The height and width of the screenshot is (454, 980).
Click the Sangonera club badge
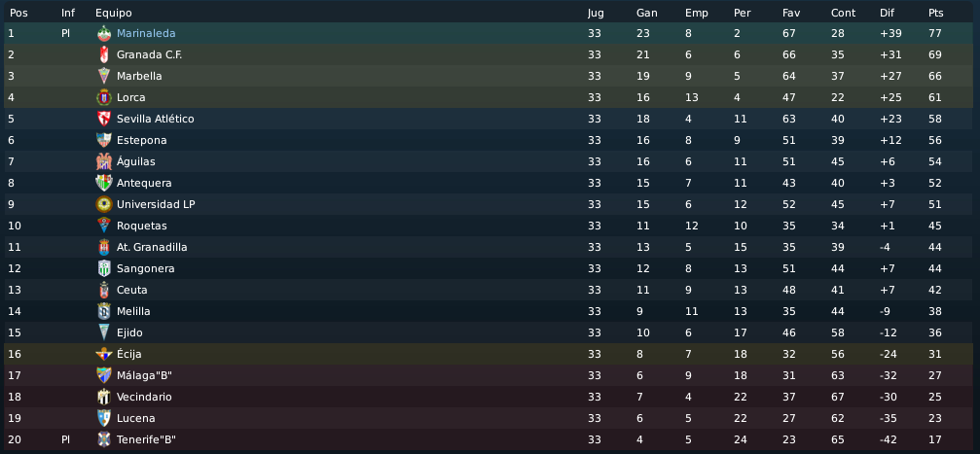click(104, 268)
